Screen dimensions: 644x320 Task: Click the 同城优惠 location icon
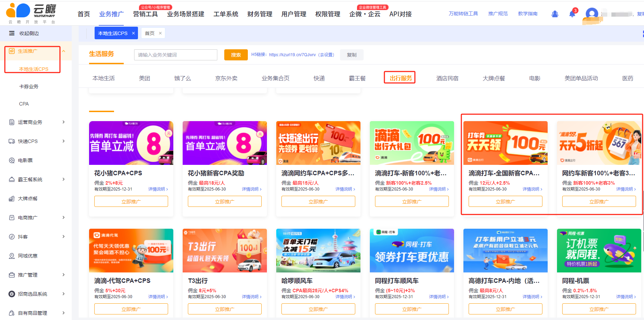pos(12,256)
